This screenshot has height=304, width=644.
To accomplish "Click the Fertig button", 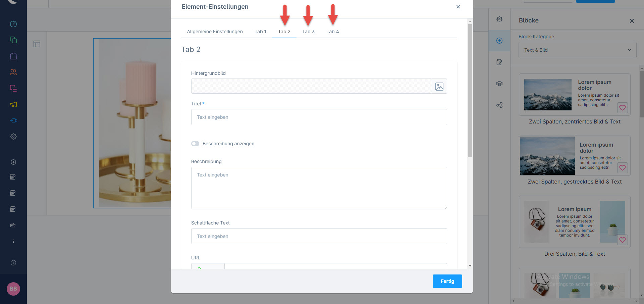I will pyautogui.click(x=447, y=281).
